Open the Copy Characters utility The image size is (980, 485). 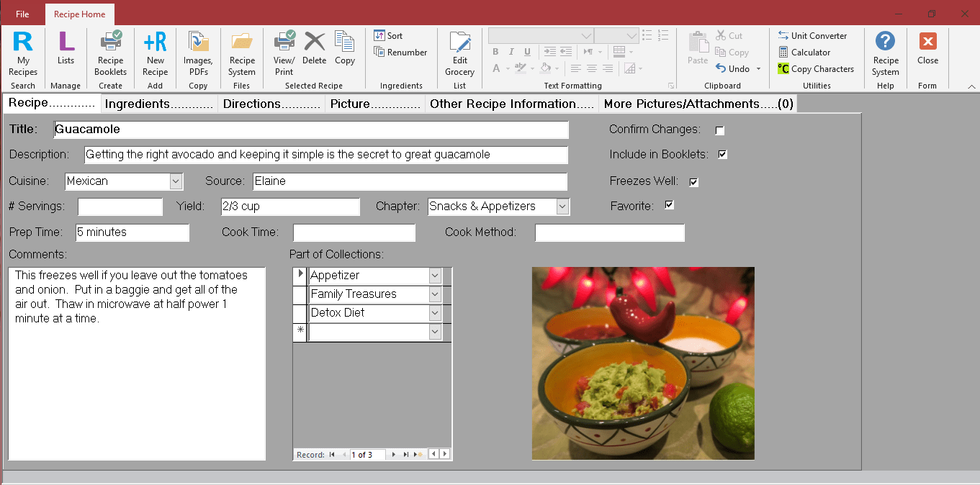point(817,68)
